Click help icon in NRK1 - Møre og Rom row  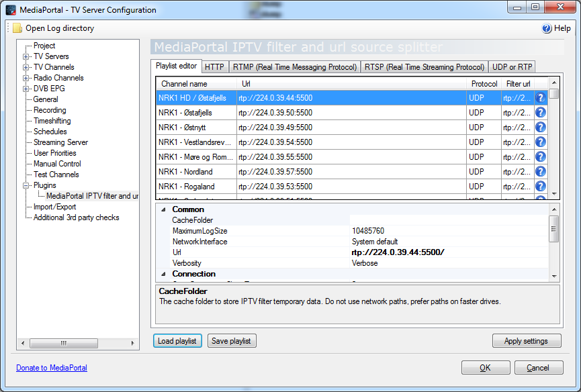pos(541,157)
